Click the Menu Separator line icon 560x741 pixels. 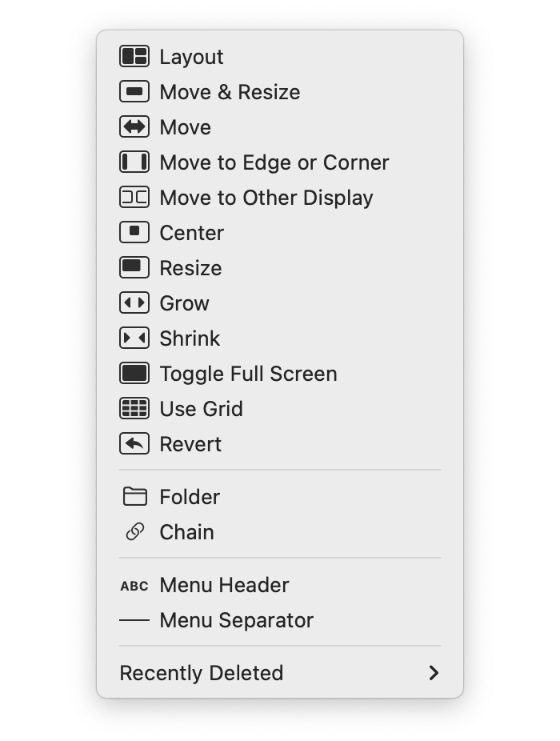(134, 620)
